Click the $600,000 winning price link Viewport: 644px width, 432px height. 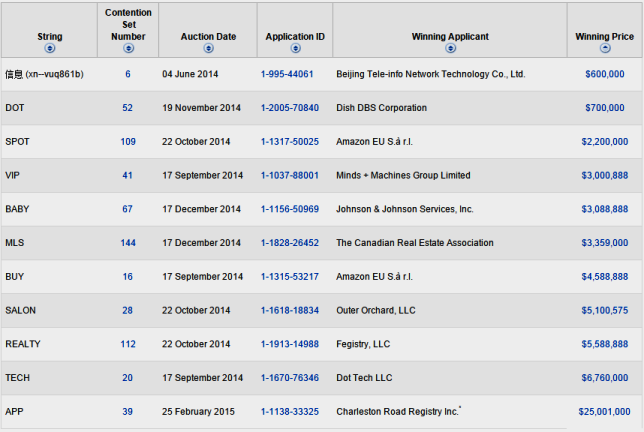tap(605, 74)
